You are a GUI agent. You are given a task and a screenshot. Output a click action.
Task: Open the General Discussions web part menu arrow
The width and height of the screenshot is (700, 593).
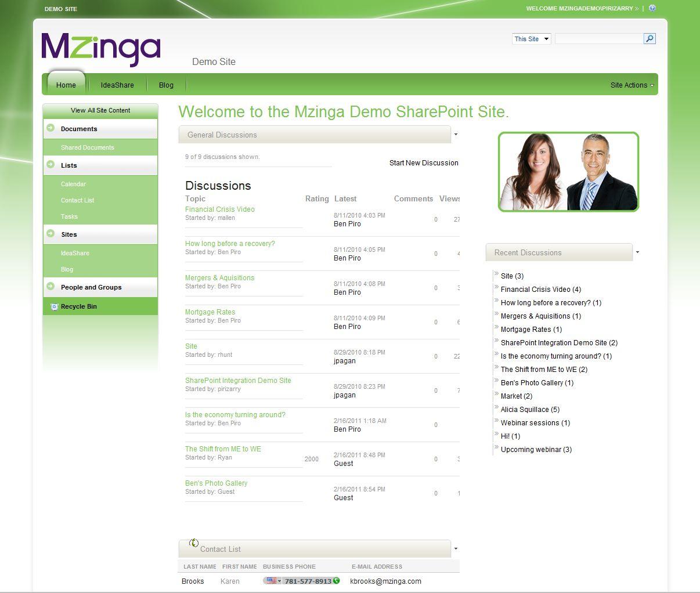click(456, 135)
